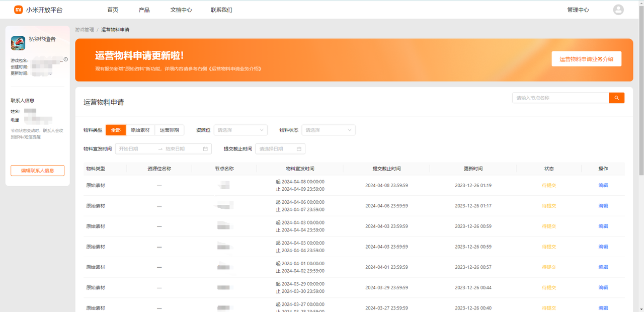Select 运营排期 material type filter
The image size is (644, 312).
(169, 130)
